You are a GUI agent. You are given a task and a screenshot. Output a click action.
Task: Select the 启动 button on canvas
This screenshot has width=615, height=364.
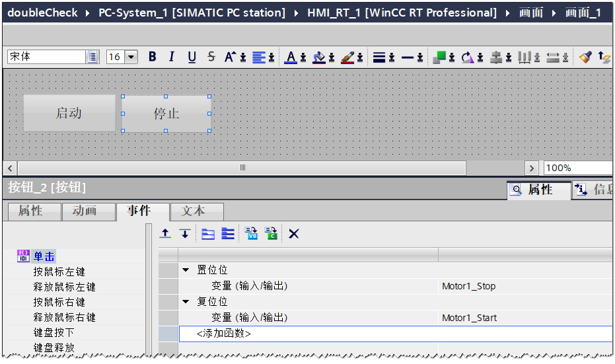[69, 113]
